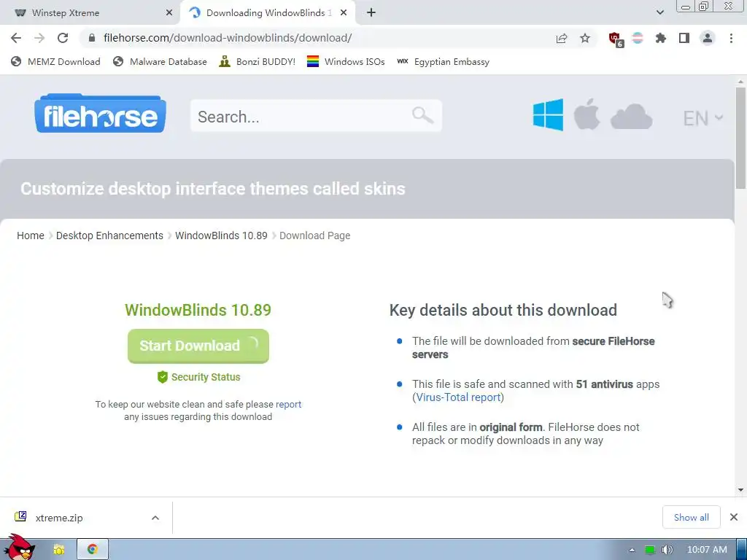The width and height of the screenshot is (747, 560).
Task: Open the Chrome three-dot menu
Action: point(731,38)
